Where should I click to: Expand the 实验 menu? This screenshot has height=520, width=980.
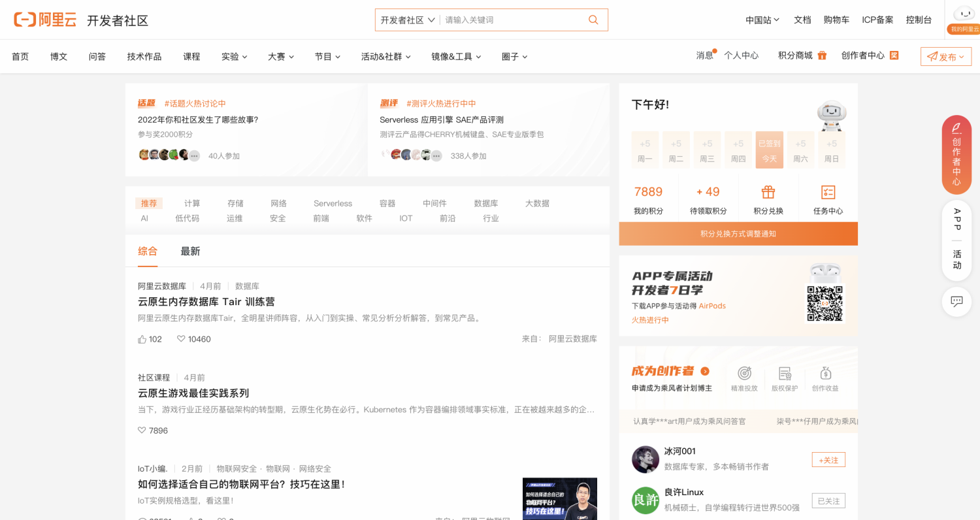[234, 57]
